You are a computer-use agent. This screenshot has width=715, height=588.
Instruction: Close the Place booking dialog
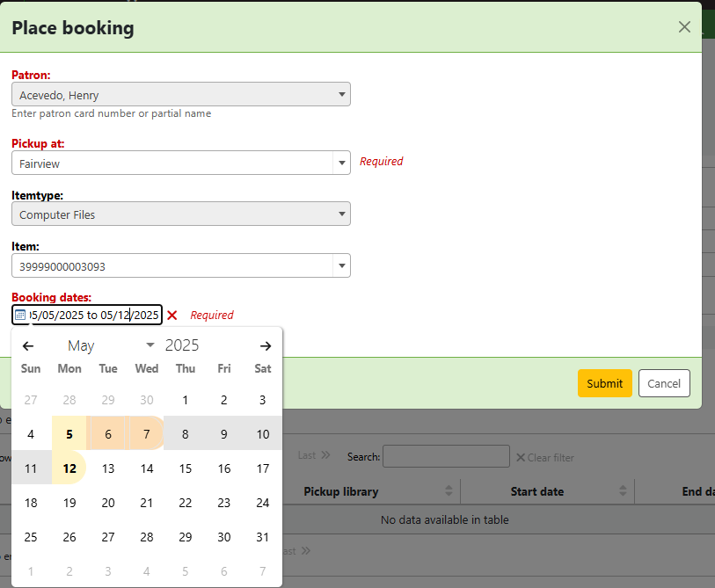(684, 27)
